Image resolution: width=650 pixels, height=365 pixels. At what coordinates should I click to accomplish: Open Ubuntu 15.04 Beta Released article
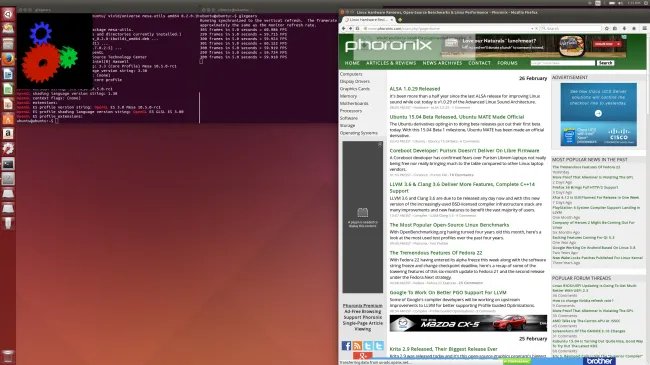tap(456, 117)
